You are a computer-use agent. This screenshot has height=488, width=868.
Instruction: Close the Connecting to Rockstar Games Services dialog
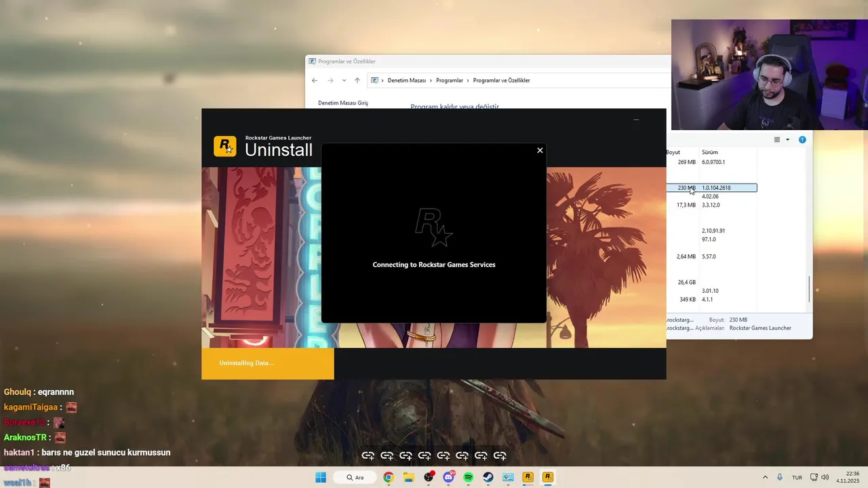tap(540, 150)
